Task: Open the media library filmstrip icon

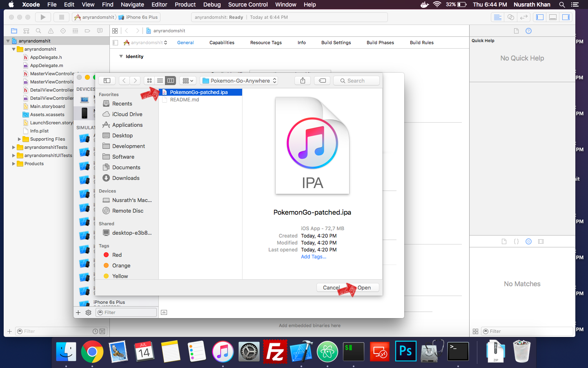Action: (x=541, y=242)
